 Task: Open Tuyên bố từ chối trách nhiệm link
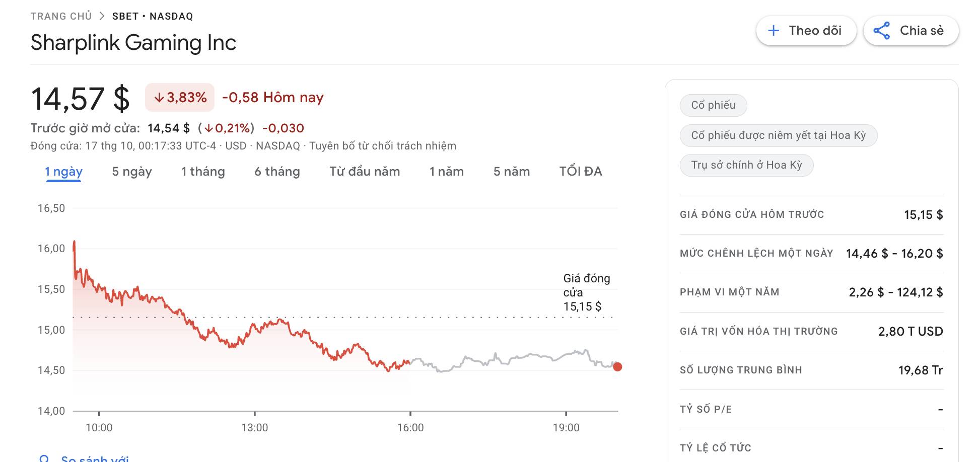(383, 146)
